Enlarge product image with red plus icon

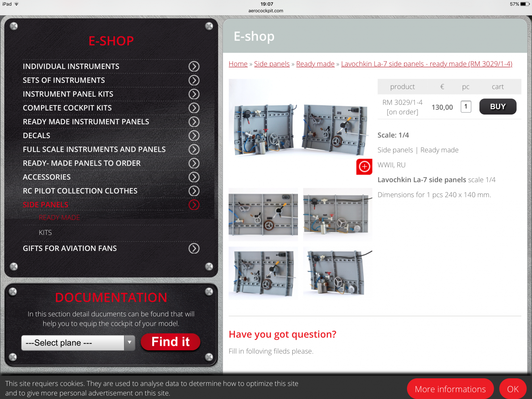(x=364, y=166)
